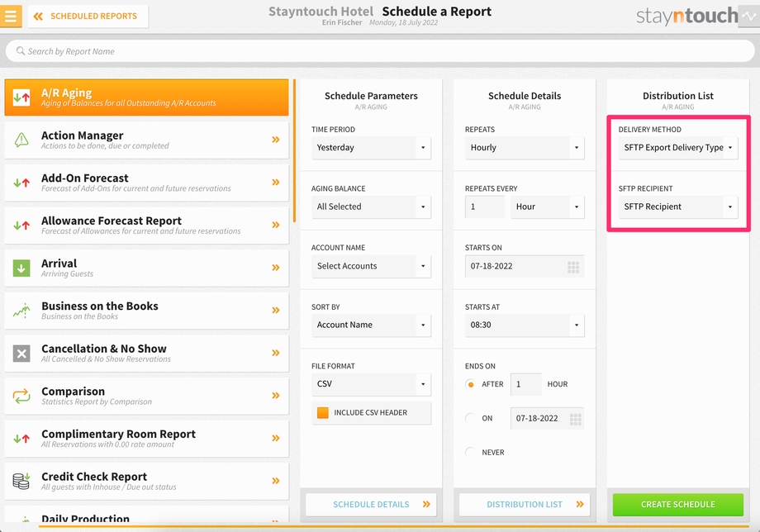760x532 pixels.
Task: Click the search magnifier icon
Action: coord(21,51)
